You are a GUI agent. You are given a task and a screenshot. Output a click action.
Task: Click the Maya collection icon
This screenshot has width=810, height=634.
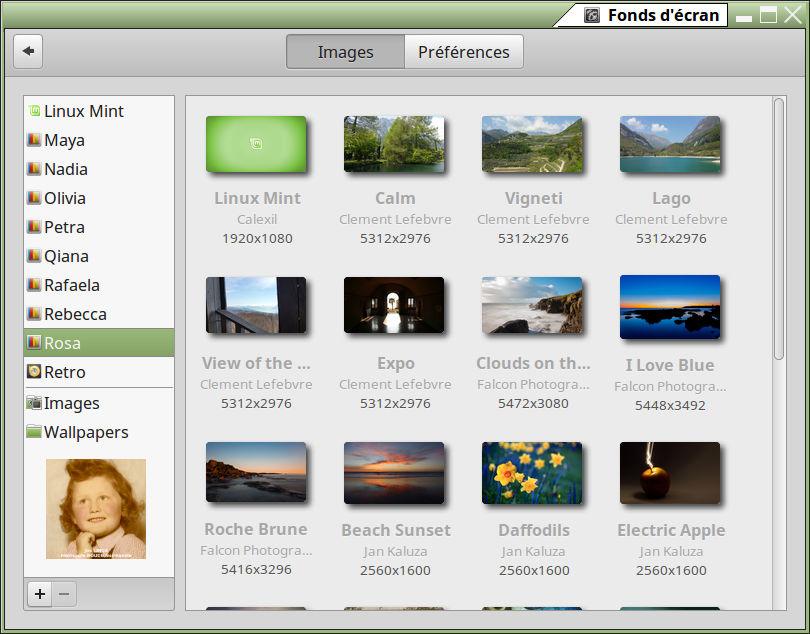pos(34,140)
